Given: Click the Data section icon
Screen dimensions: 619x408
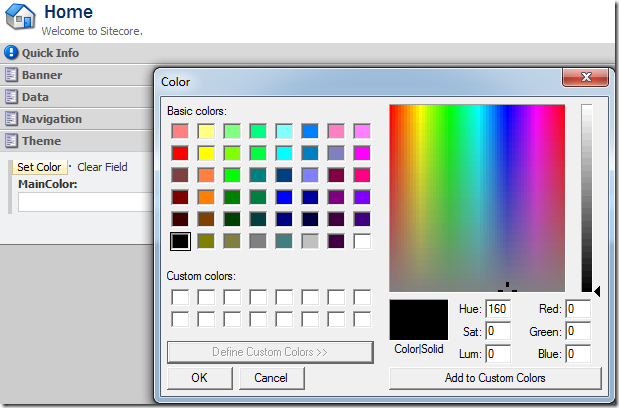Looking at the screenshot, I should [11, 97].
